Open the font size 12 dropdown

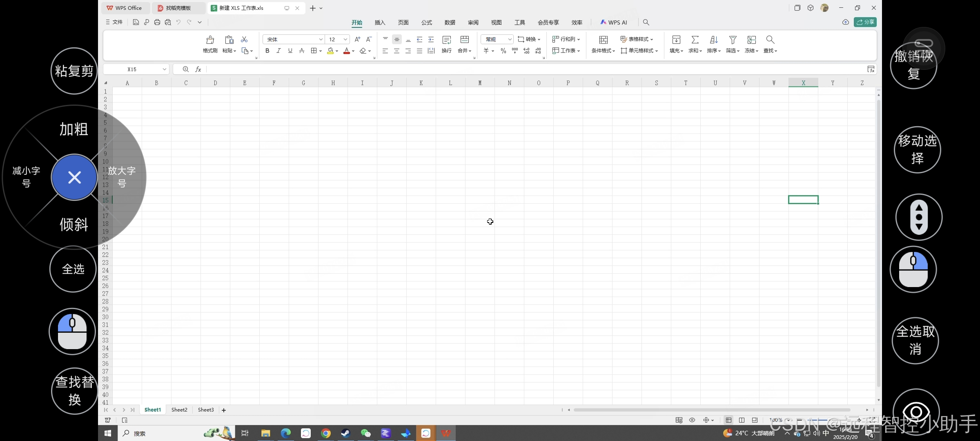coord(345,39)
